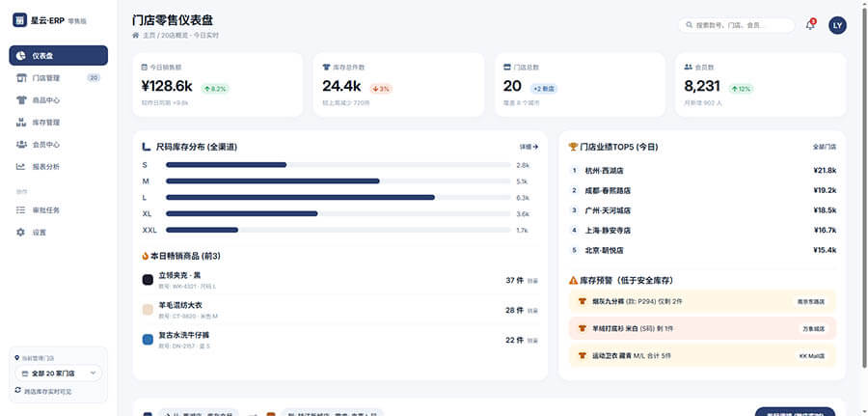
Task: Click the warning icon beside 库存预警
Action: tap(573, 279)
